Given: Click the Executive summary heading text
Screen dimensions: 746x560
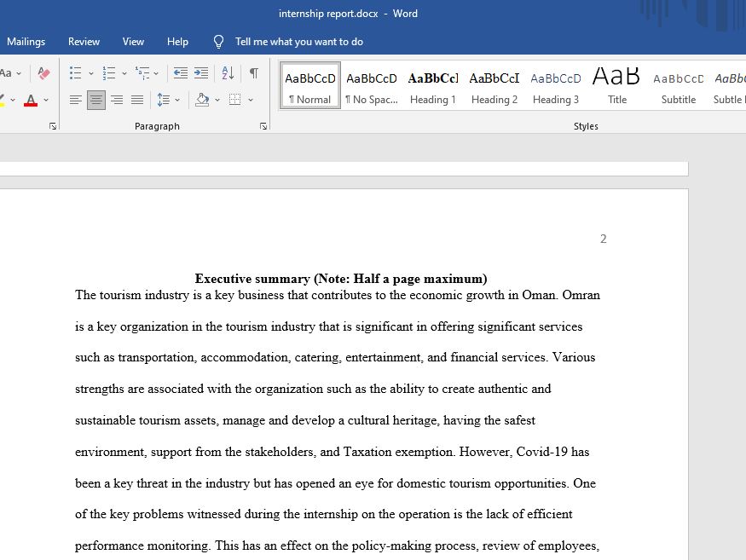Looking at the screenshot, I should coord(341,279).
